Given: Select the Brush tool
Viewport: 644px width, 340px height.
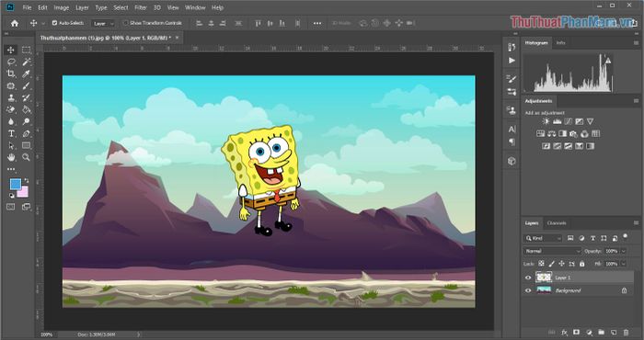Looking at the screenshot, I should pos(27,85).
